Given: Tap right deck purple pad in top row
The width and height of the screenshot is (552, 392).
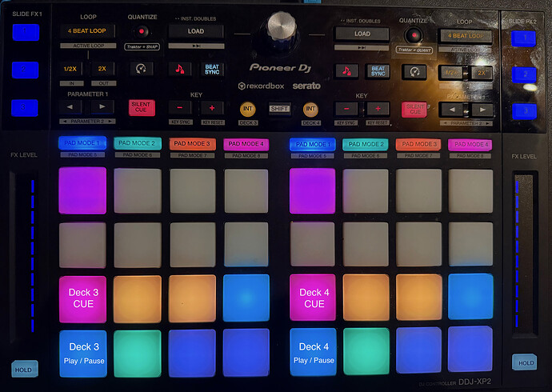Looking at the screenshot, I should coord(312,190).
